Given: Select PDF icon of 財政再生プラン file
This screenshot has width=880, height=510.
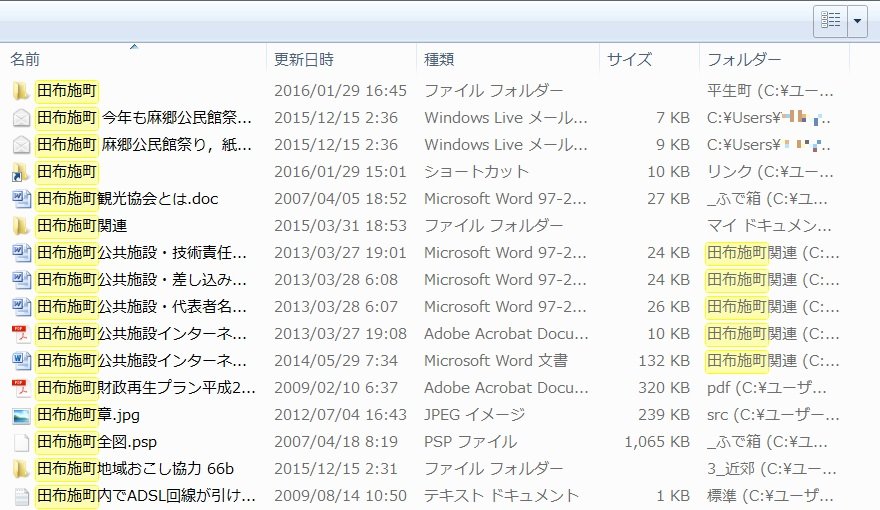Looking at the screenshot, I should click(x=21, y=387).
